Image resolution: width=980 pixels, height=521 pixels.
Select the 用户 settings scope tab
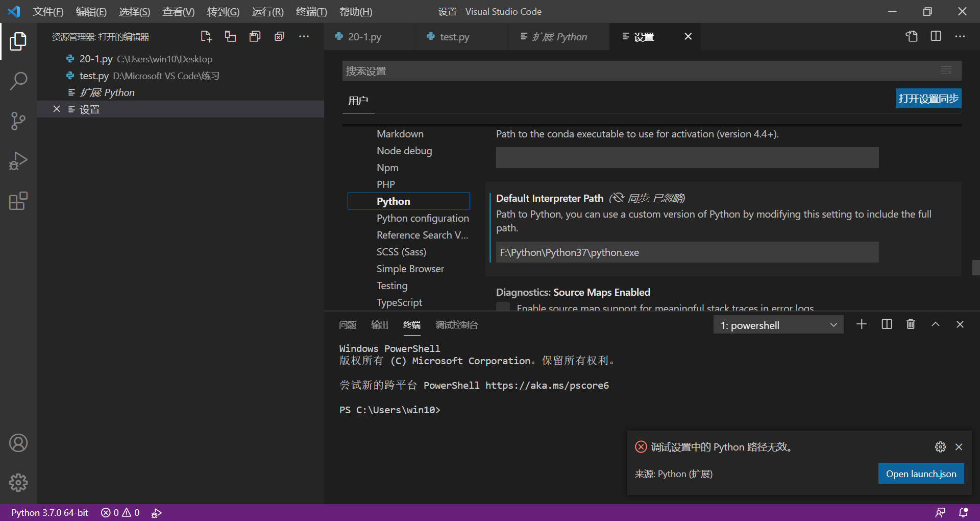point(358,101)
